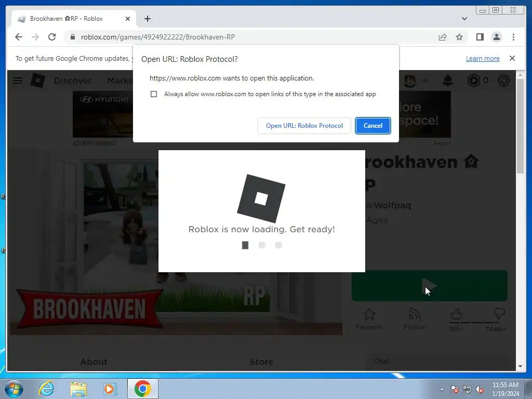Follow the Brookhaven game
532x399 pixels.
(414, 319)
